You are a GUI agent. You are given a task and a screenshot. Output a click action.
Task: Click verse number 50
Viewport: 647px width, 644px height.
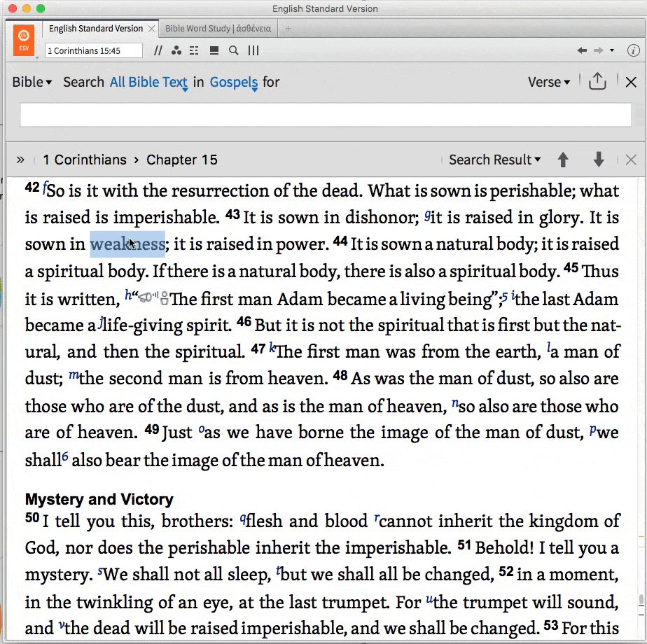click(x=32, y=517)
